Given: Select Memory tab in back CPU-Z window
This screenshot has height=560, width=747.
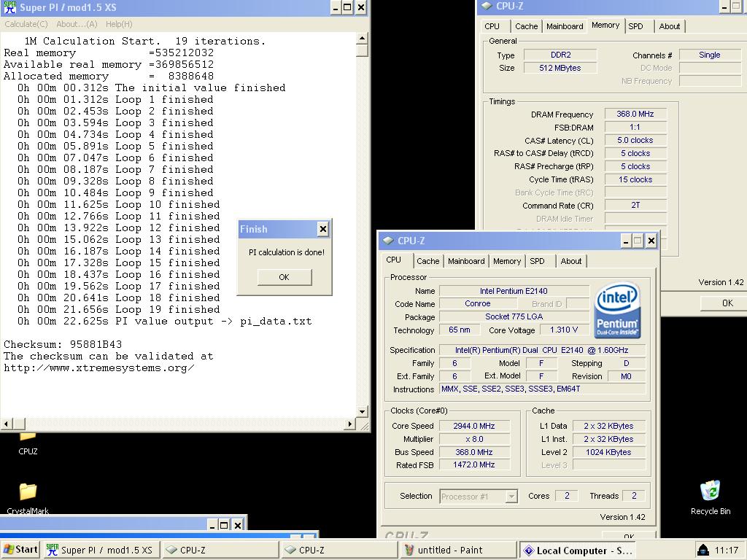Looking at the screenshot, I should (x=605, y=26).
